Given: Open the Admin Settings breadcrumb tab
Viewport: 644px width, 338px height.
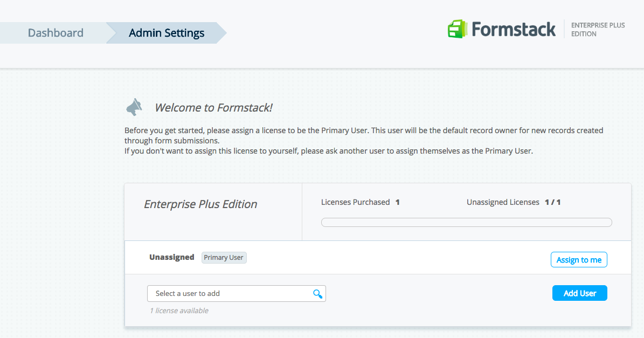Looking at the screenshot, I should click(167, 33).
